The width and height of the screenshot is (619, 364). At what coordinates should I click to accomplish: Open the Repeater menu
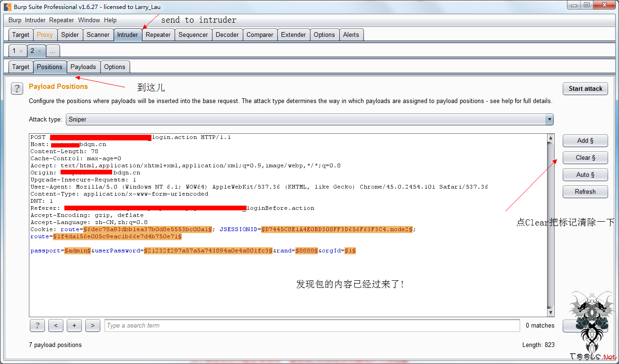pyautogui.click(x=62, y=20)
